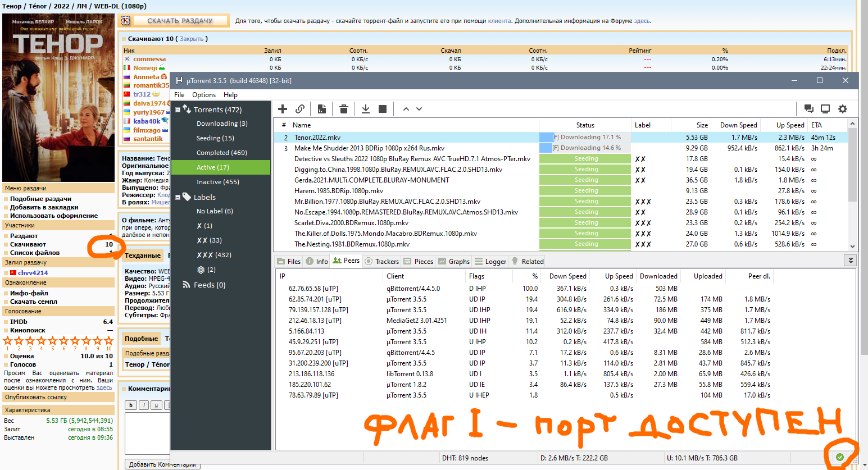The height and width of the screenshot is (470, 868).
Task: Click the K icon beside Скачать раздачу
Action: [x=126, y=21]
